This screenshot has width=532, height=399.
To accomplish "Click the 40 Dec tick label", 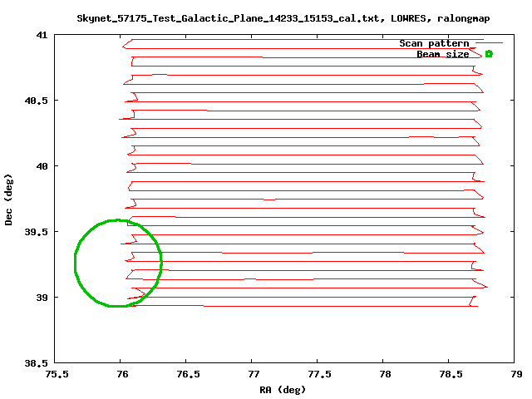I will pos(42,166).
